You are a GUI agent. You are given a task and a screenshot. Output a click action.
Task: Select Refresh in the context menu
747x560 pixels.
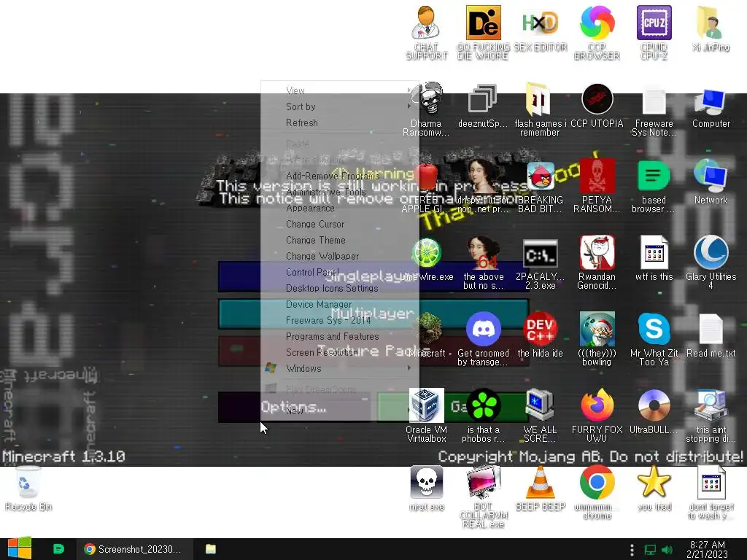(340, 122)
